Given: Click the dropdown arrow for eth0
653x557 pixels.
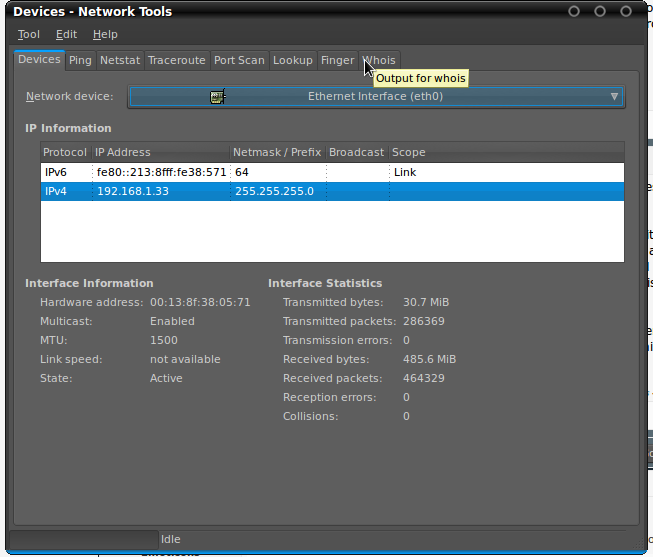Looking at the screenshot, I should point(614,97).
